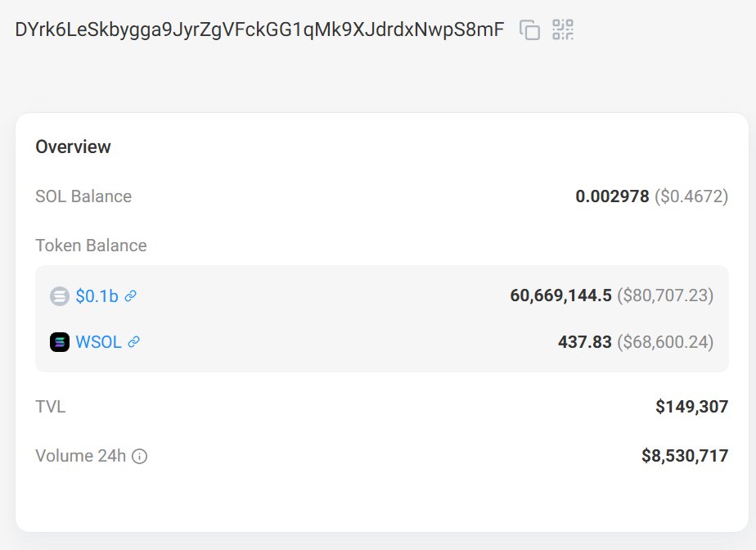756x550 pixels.
Task: Select token amount 60,669,144.5
Action: coord(560,295)
